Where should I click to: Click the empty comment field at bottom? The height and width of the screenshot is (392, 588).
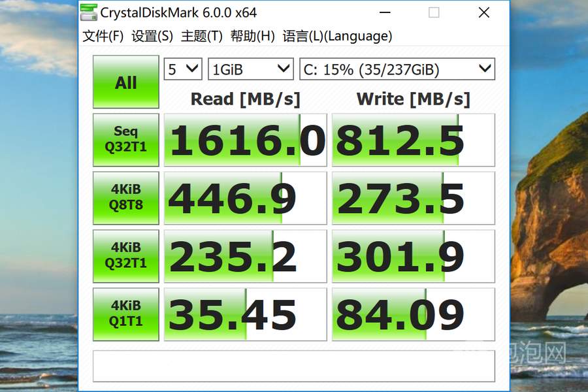[293, 366]
